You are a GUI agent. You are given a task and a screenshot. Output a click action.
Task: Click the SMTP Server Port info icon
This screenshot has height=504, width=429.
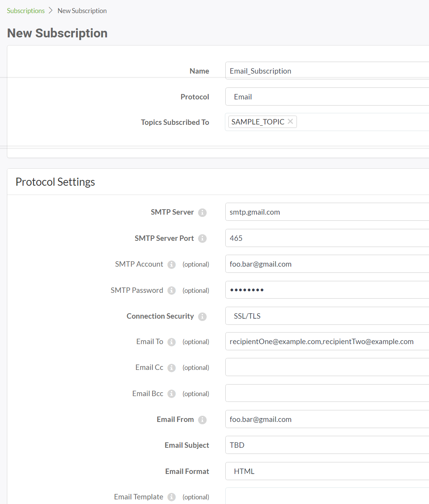coord(202,239)
